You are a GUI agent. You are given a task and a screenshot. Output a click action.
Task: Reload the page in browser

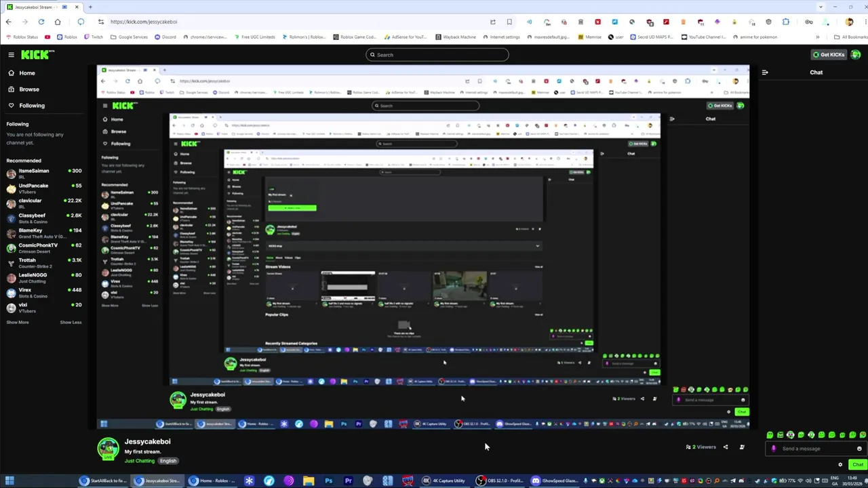click(x=41, y=22)
